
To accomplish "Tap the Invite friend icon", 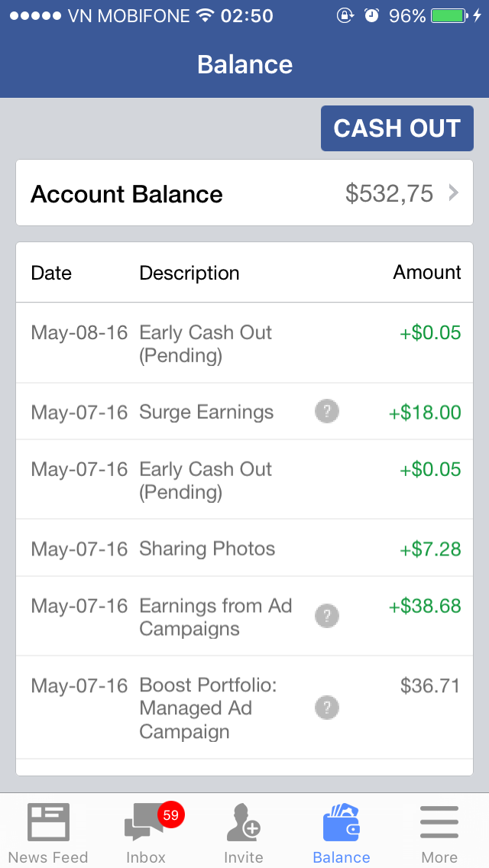I will point(244,823).
